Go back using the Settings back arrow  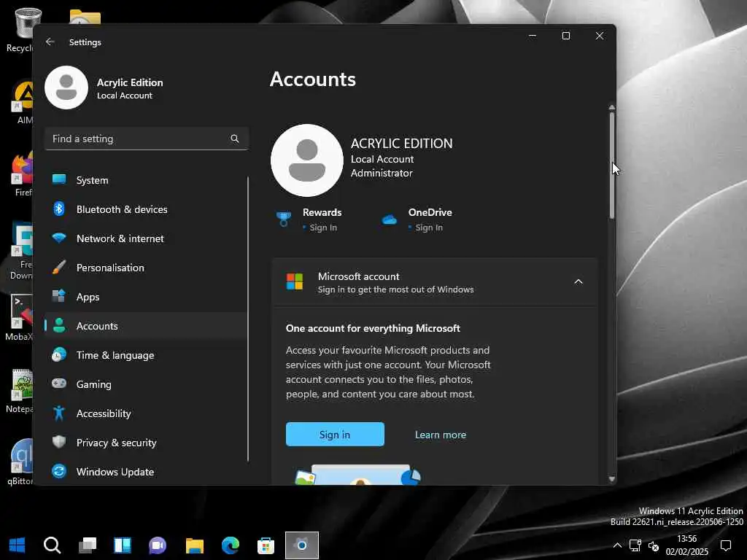pyautogui.click(x=50, y=42)
